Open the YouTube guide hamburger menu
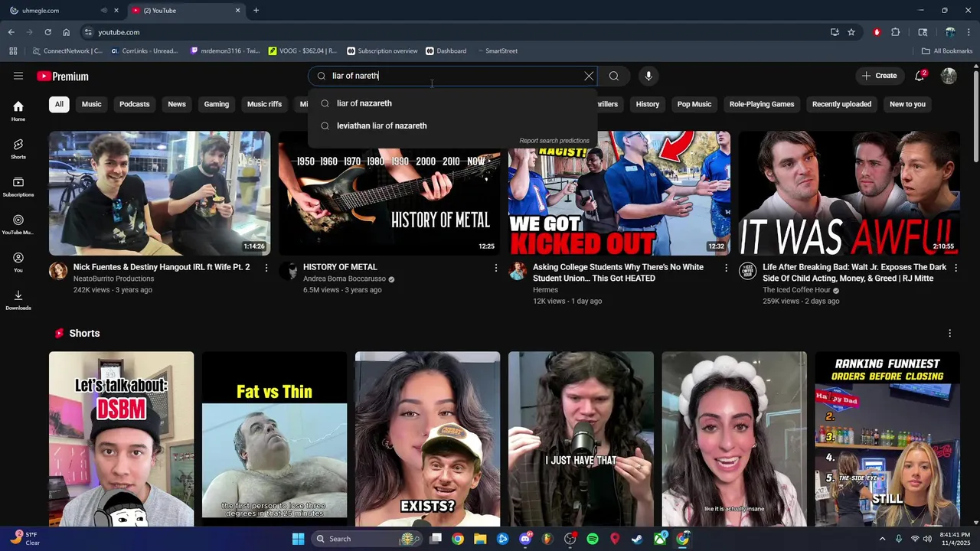 point(18,76)
